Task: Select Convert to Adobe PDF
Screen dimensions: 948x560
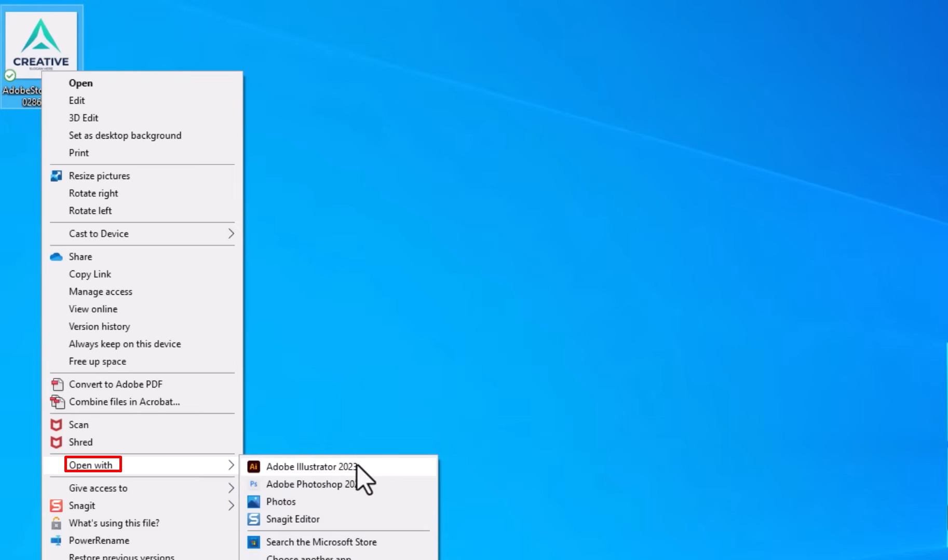Action: 116,385
